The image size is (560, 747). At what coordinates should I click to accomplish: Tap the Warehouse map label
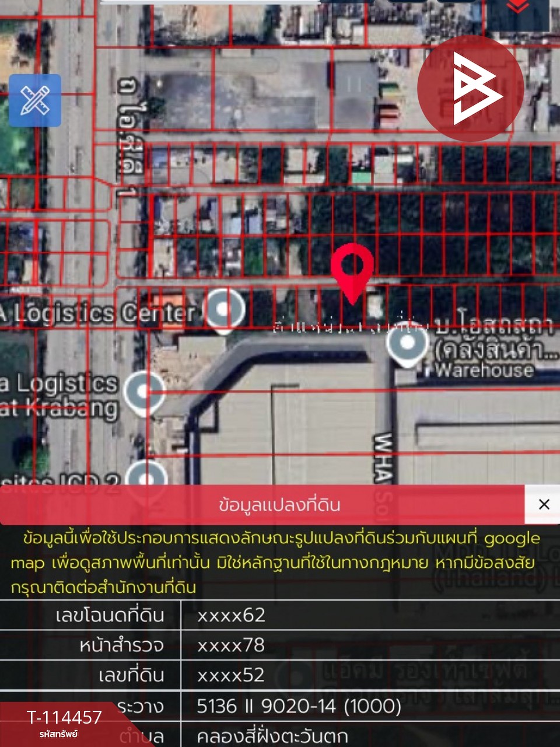point(484,370)
